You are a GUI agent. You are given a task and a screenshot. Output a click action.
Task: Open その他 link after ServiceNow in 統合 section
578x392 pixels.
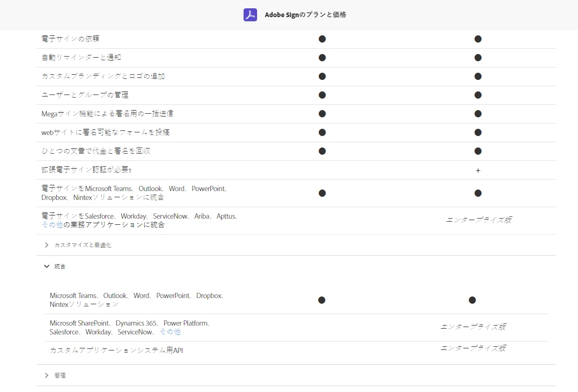(x=170, y=332)
